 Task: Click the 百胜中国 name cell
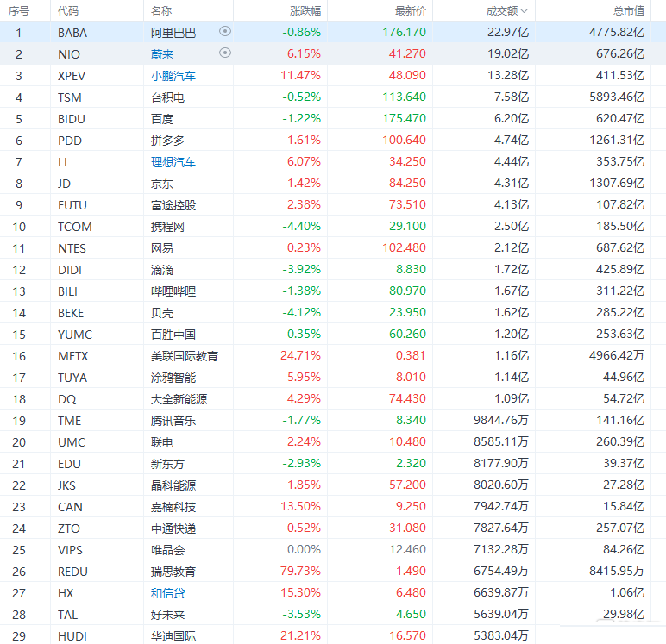pos(173,335)
